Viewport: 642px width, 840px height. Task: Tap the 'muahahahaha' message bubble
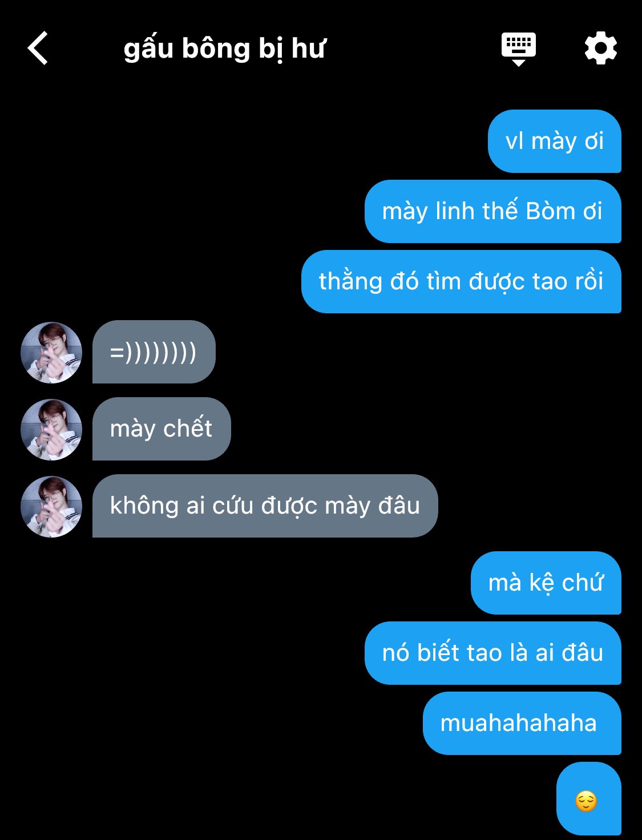pos(522,723)
